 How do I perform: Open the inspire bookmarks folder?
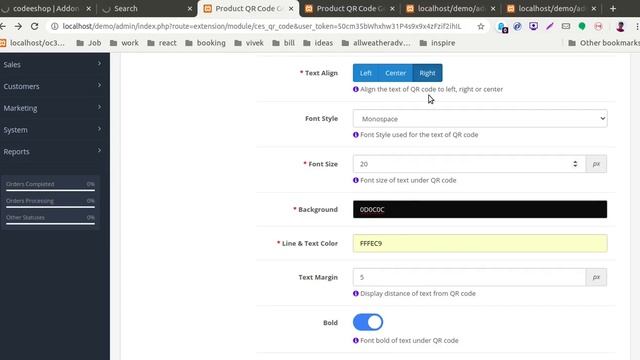point(437,43)
